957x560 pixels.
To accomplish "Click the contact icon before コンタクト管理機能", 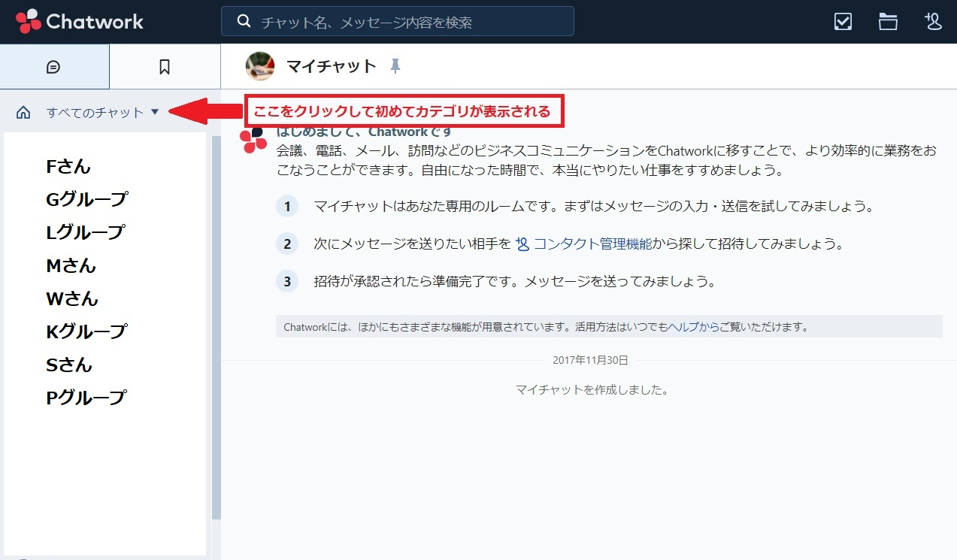I will coord(522,244).
